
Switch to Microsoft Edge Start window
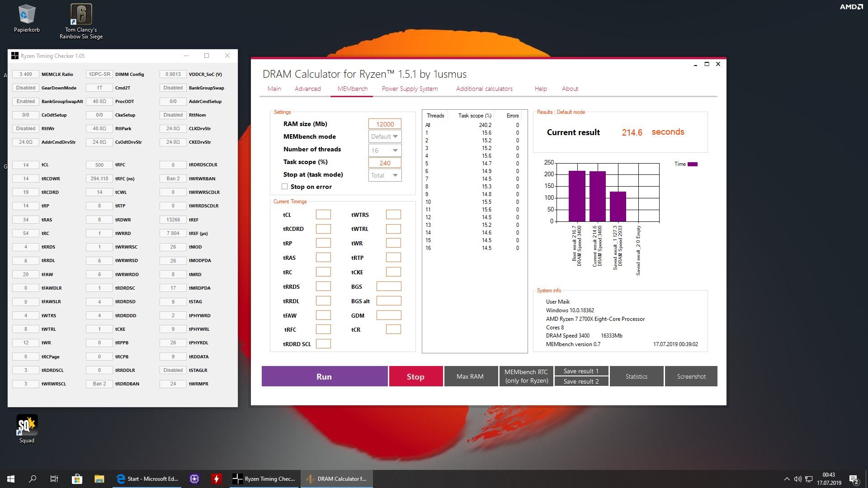[x=147, y=479]
